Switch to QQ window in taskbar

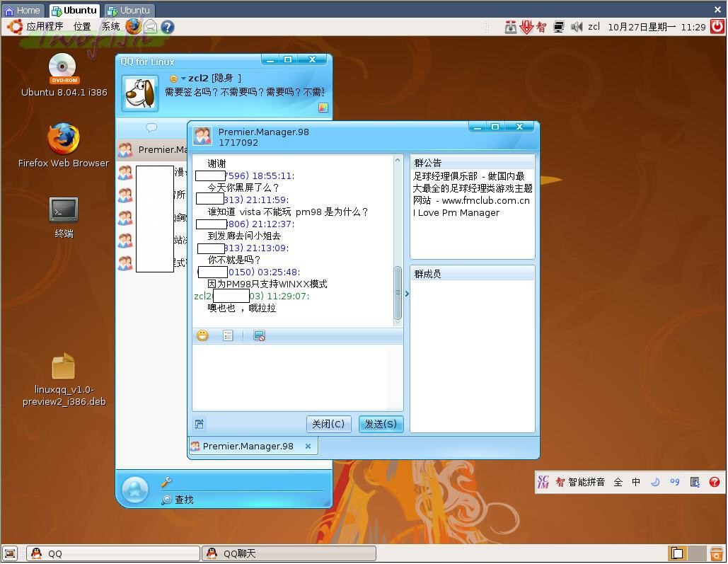pyautogui.click(x=112, y=554)
